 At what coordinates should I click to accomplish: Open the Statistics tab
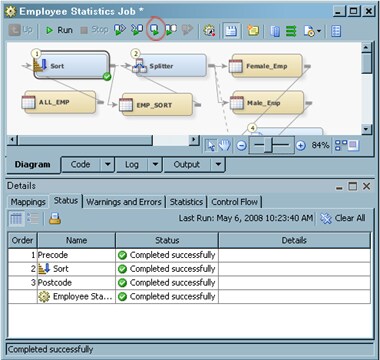click(186, 202)
